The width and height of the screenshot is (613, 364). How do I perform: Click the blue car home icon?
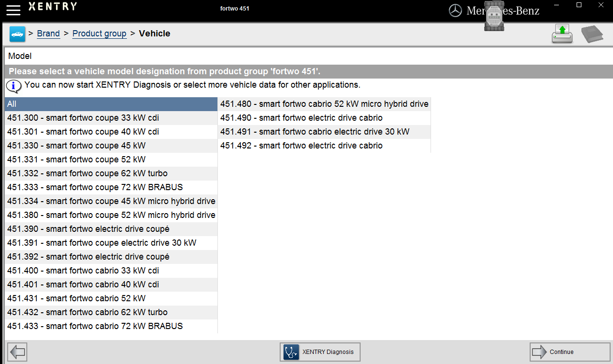17,34
